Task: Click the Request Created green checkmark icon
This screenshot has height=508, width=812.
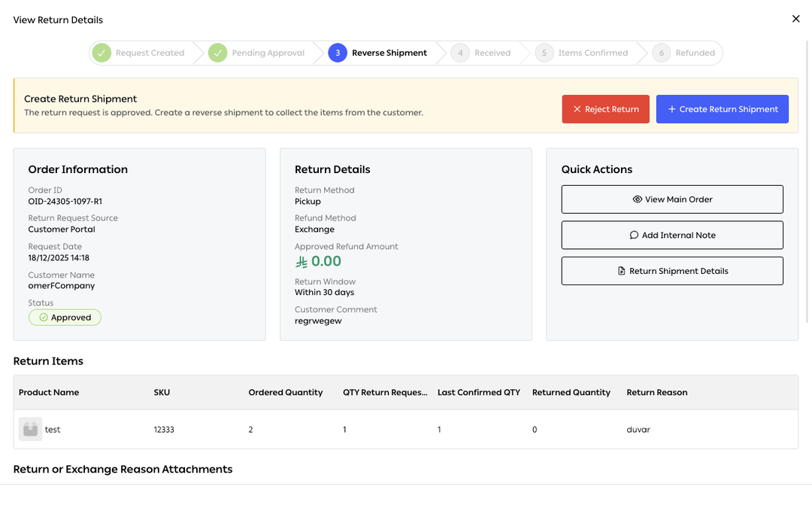Action: (101, 53)
